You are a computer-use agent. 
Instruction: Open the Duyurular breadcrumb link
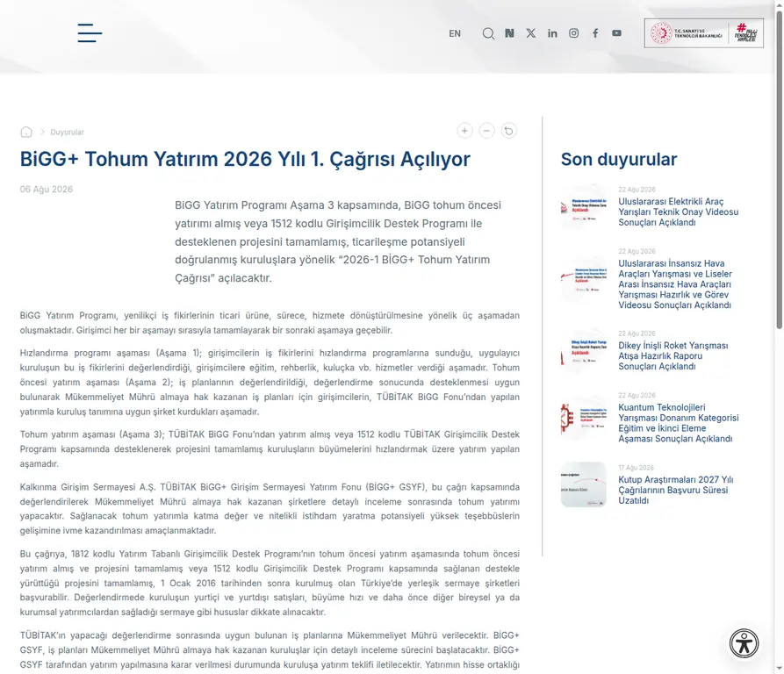[67, 132]
